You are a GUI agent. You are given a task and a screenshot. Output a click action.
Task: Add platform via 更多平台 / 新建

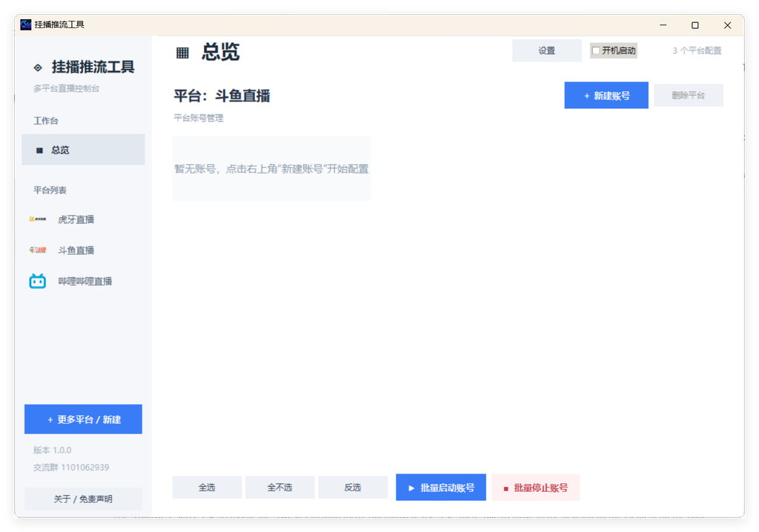(x=83, y=419)
